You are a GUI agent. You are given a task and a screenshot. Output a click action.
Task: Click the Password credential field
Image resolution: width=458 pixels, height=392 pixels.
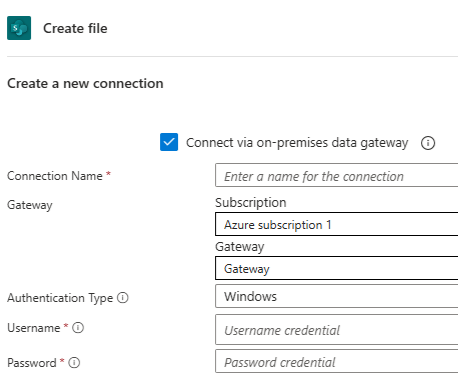click(337, 361)
